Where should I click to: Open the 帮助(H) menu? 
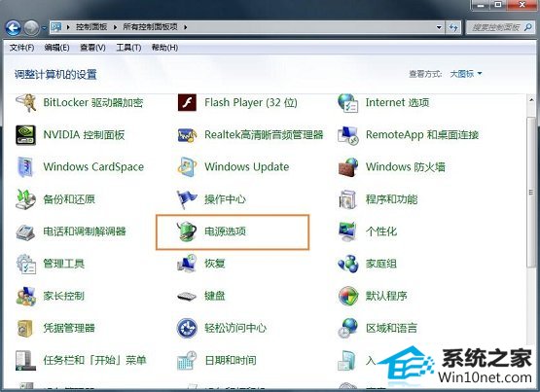pos(164,48)
